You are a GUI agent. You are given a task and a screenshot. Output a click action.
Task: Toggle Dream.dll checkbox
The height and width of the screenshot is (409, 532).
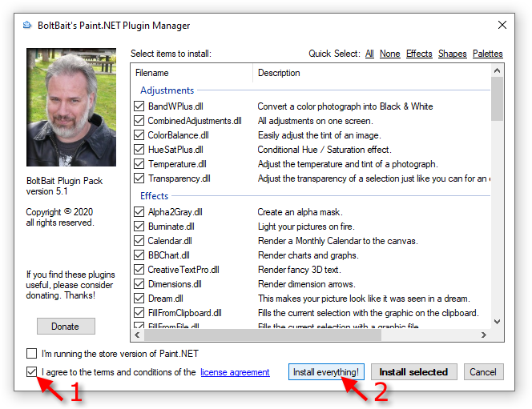click(x=139, y=299)
